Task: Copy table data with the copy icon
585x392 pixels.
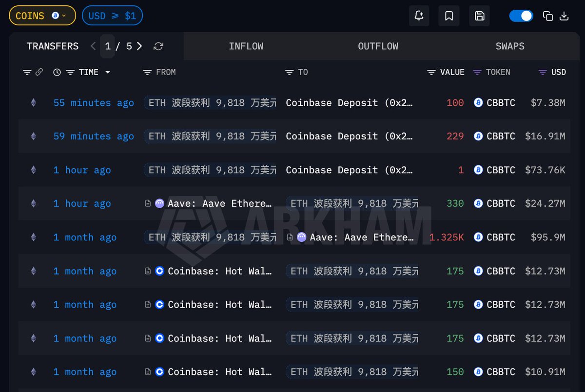Action: pos(548,16)
